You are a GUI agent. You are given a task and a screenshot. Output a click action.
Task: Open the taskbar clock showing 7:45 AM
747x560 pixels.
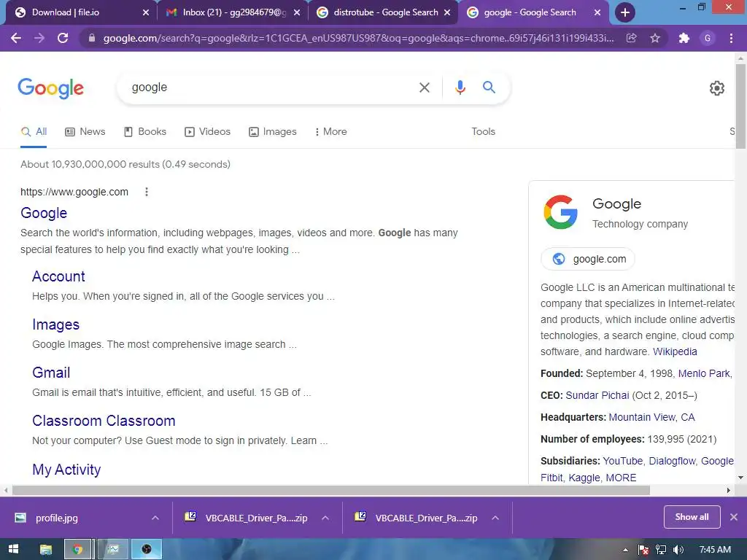click(715, 550)
